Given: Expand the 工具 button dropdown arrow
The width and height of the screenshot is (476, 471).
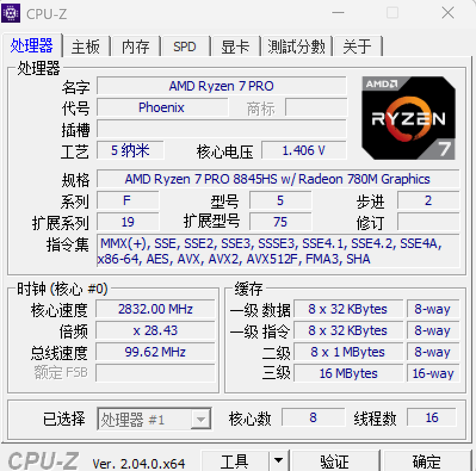Looking at the screenshot, I should [279, 460].
